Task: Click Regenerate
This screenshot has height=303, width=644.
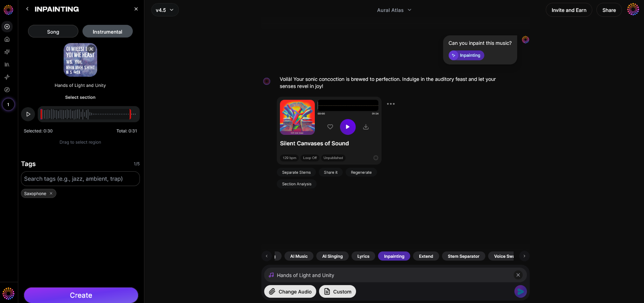Action: 361,173
